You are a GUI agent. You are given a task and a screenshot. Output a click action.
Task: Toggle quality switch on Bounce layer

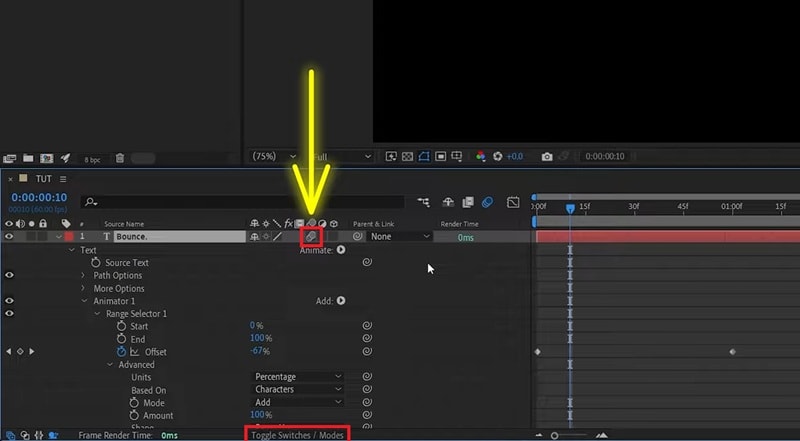click(x=277, y=237)
